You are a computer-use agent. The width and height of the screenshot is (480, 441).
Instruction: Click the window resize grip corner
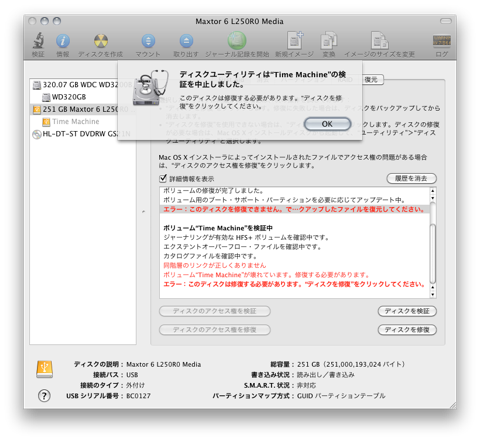coord(453,405)
